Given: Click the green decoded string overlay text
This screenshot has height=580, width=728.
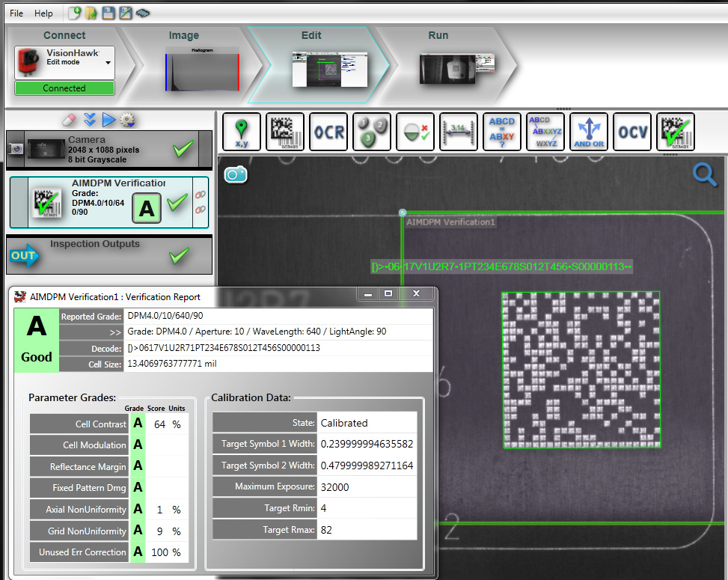Looking at the screenshot, I should pyautogui.click(x=501, y=266).
